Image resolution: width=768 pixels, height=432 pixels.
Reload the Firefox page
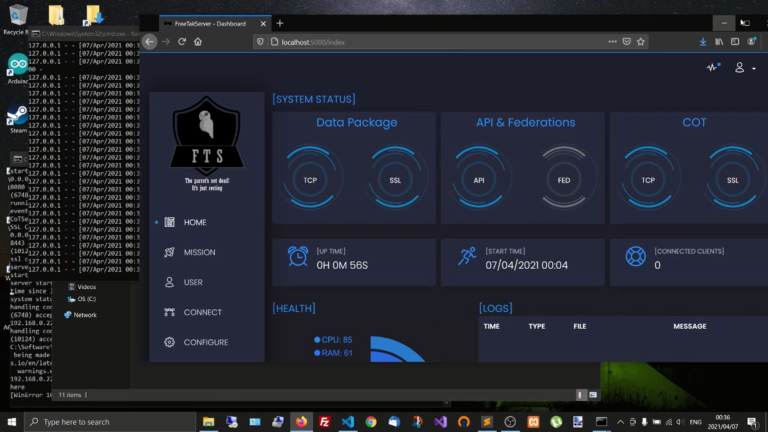(x=182, y=42)
